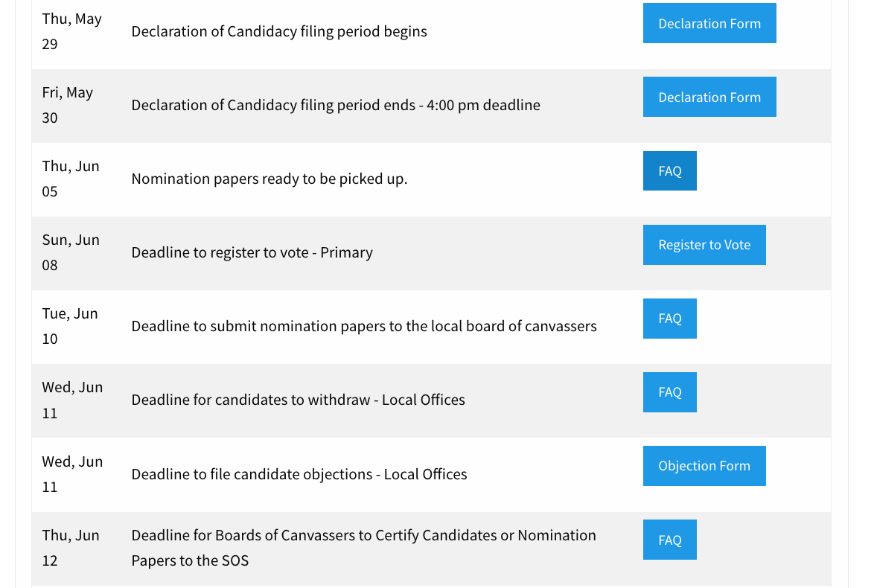Select the voter registration deadline row
Screen dimensions: 874x588
tap(252, 252)
